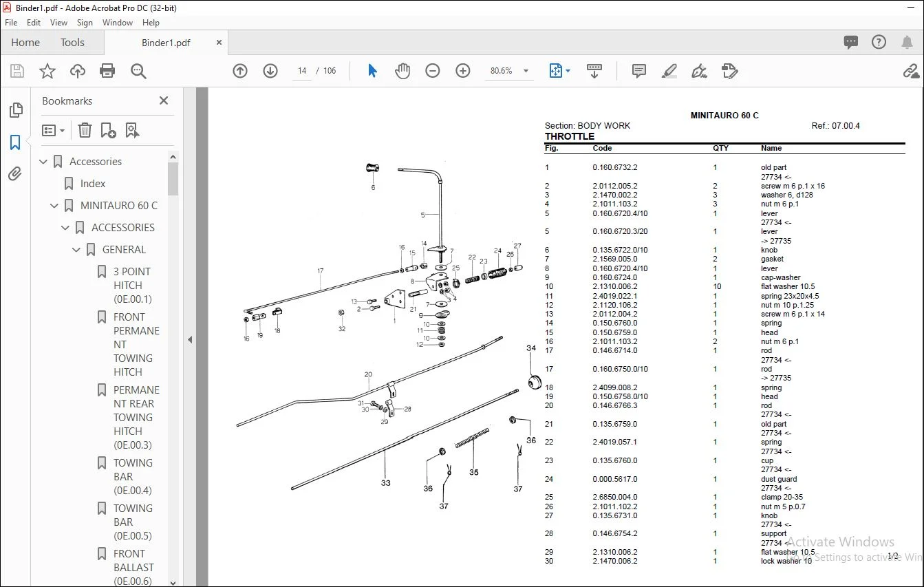924x587 pixels.
Task: Collapse the ACCESSORIES sub-bookmark
Action: (66, 228)
